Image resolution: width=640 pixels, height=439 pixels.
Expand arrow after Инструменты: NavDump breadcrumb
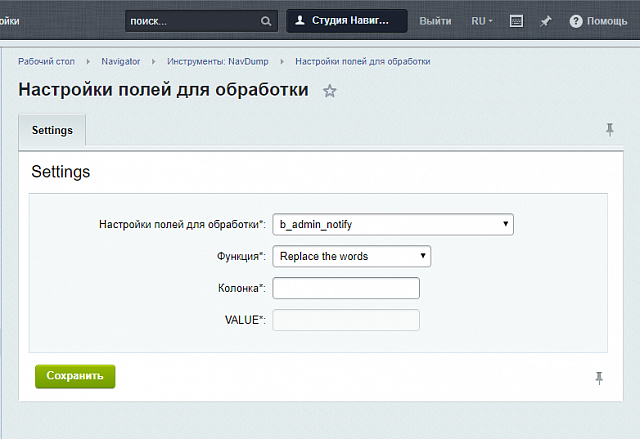pyautogui.click(x=282, y=62)
